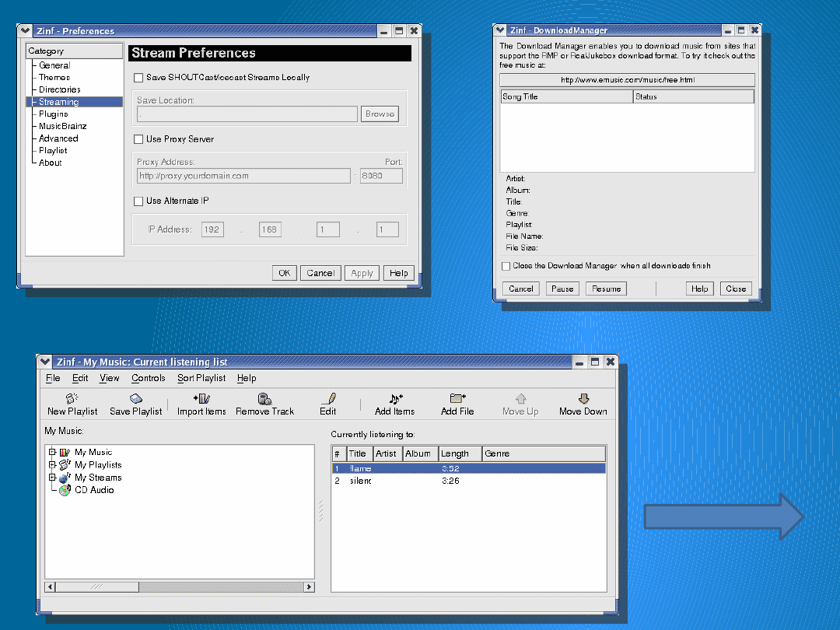Expand the My Playlists tree node
The height and width of the screenshot is (630, 840).
53,464
